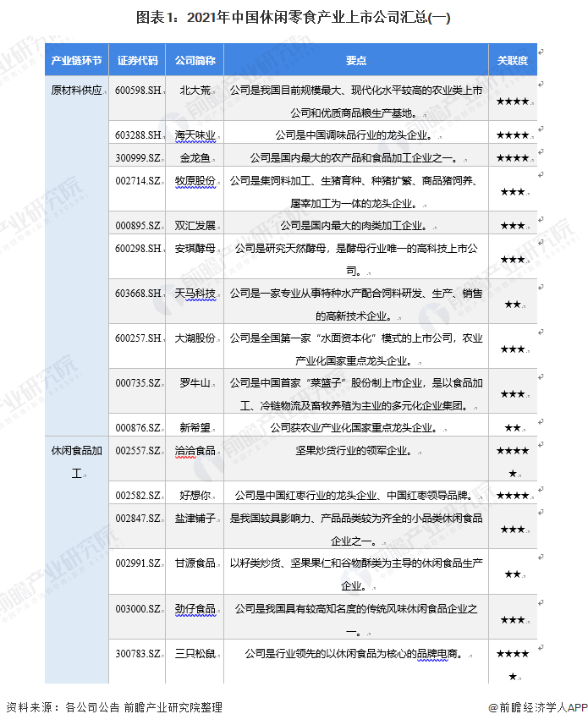Image resolution: width=588 pixels, height=725 pixels.
Task: Select company name 劲仔食品
Action: [195, 608]
